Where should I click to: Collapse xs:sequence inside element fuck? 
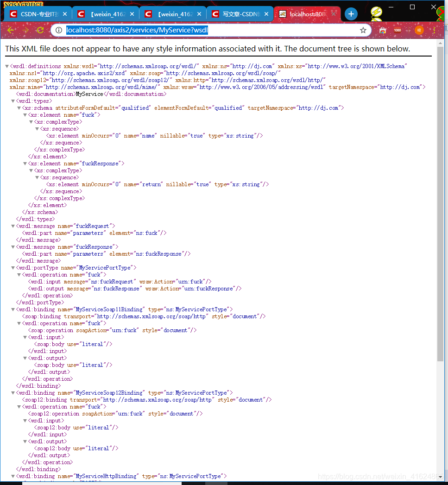point(37,129)
